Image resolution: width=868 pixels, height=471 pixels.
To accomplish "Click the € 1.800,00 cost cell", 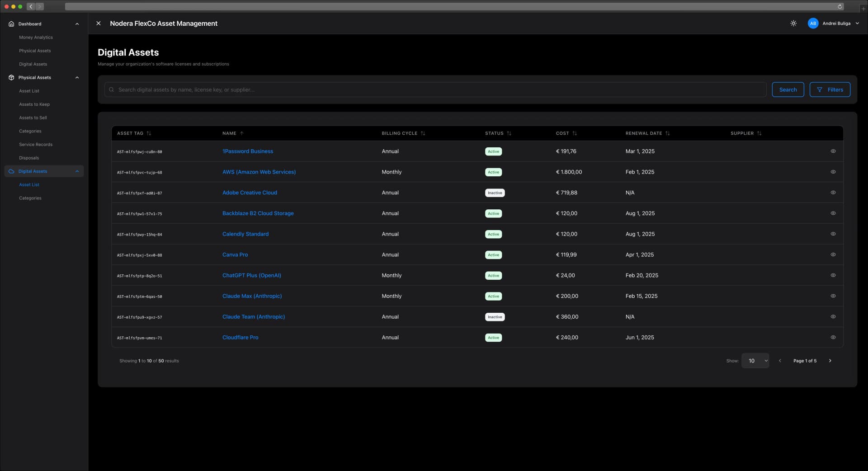I will click(x=569, y=172).
